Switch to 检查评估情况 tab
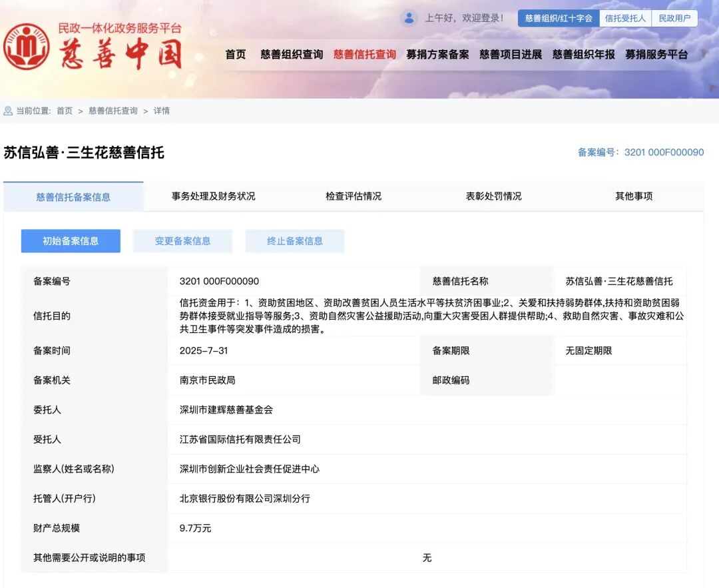This screenshot has width=719, height=588. point(354,196)
